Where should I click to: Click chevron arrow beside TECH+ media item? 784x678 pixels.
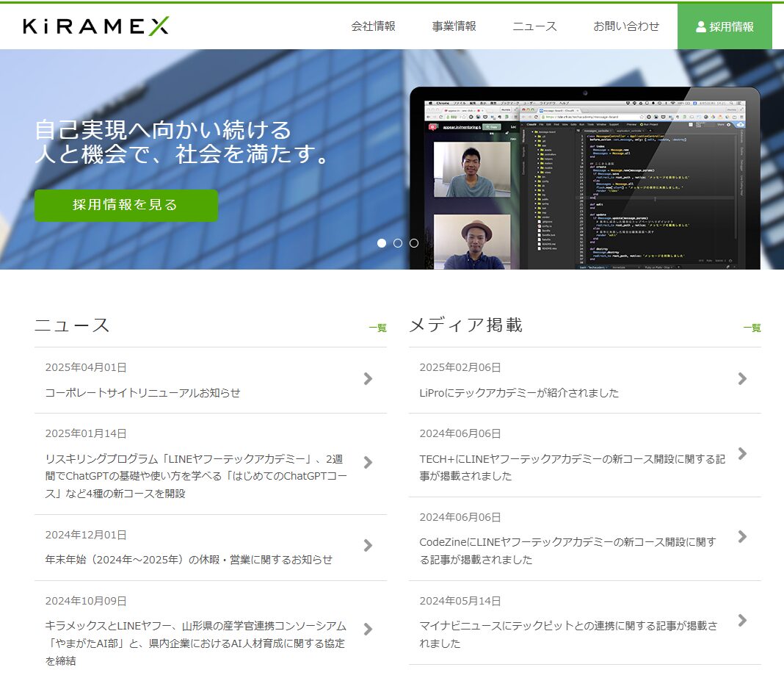pos(742,453)
